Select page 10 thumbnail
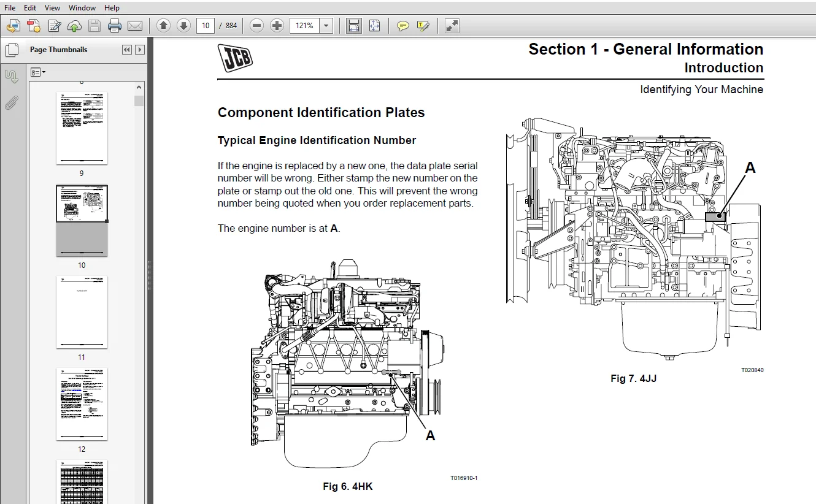Viewport: 816px width, 504px height. [x=82, y=220]
